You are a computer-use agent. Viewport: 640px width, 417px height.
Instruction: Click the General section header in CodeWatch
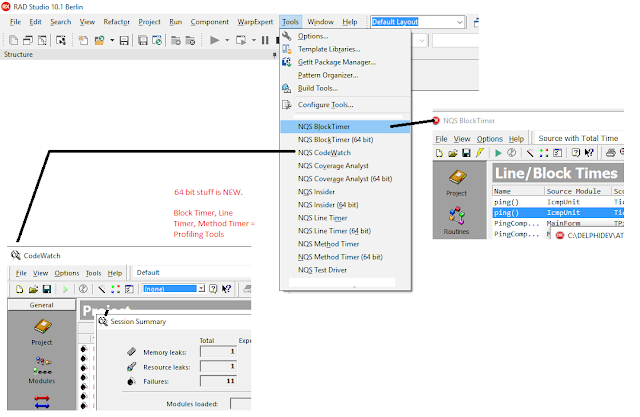pos(42,305)
